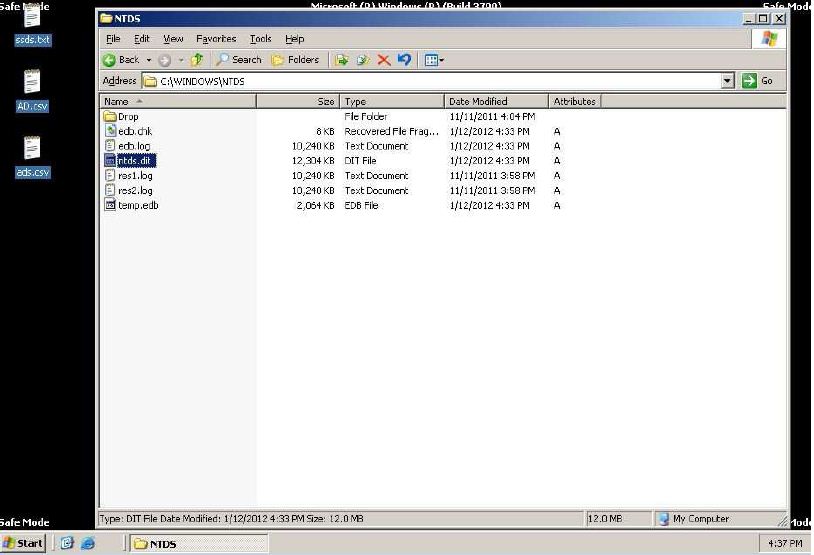Screen dimensions: 814x555
Task: Select the Drop folder icon
Action: coord(110,116)
